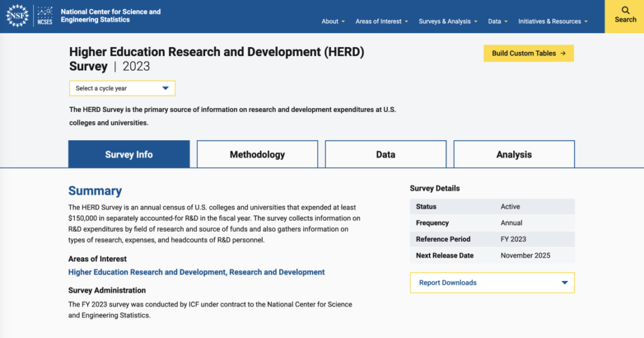
Task: Expand Initiatives & Resources menu
Action: click(x=553, y=21)
